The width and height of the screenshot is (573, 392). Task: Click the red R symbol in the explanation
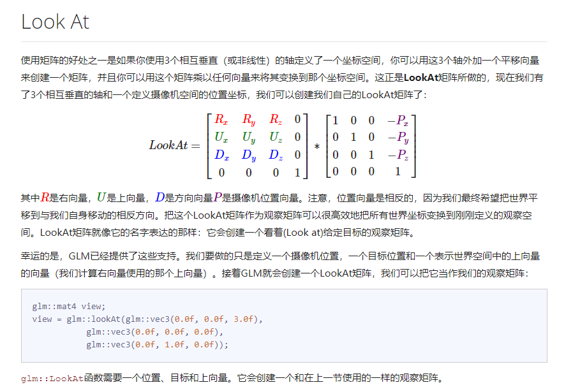point(43,198)
